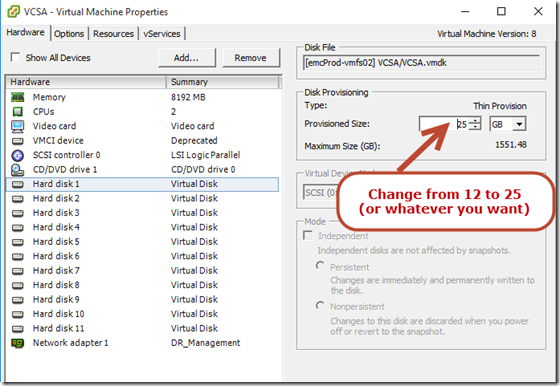Toggle the Independent mode checkbox
The height and width of the screenshot is (386, 560).
(x=308, y=236)
